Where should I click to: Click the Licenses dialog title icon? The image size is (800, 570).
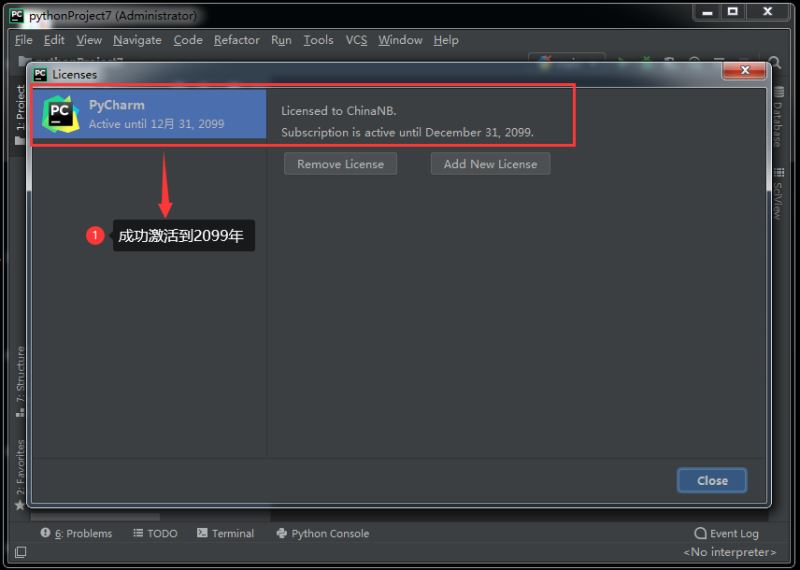(40, 75)
